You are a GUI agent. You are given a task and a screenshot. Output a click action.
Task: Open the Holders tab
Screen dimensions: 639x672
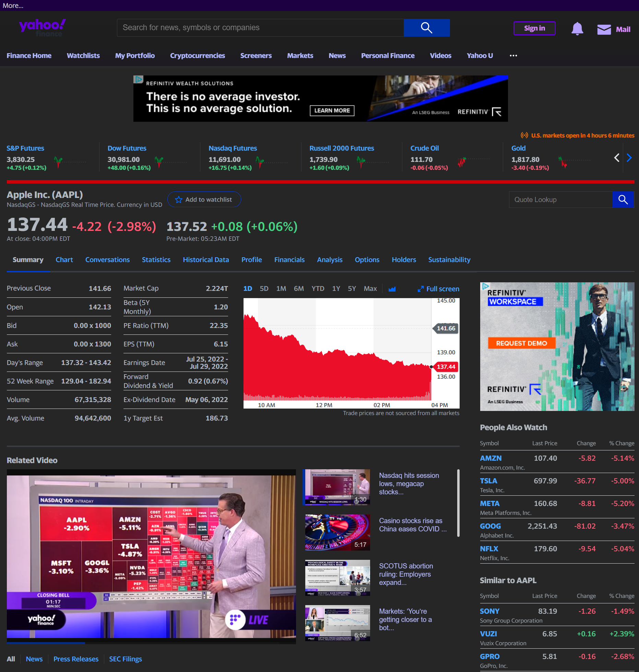click(x=404, y=260)
